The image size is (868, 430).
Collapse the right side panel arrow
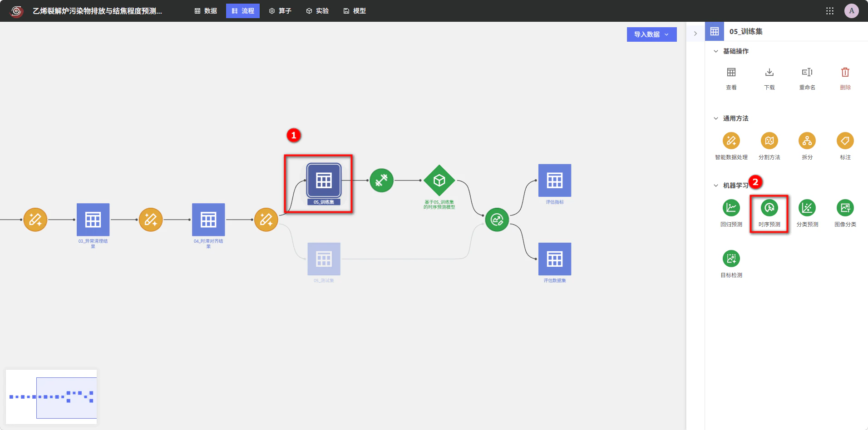pos(695,34)
